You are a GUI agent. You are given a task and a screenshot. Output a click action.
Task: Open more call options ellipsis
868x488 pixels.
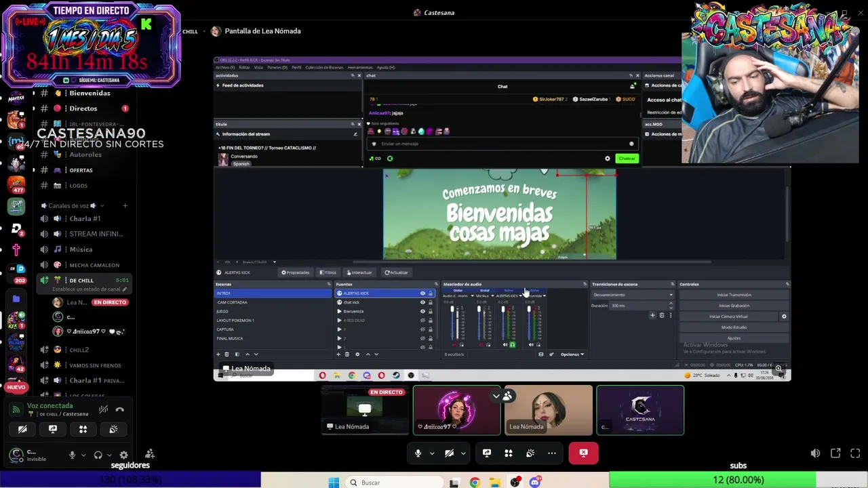tap(552, 453)
